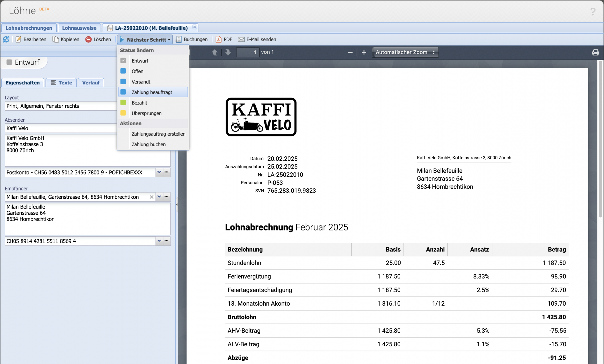This screenshot has height=364, width=604.
Task: Export with the PDF icon
Action: point(218,39)
